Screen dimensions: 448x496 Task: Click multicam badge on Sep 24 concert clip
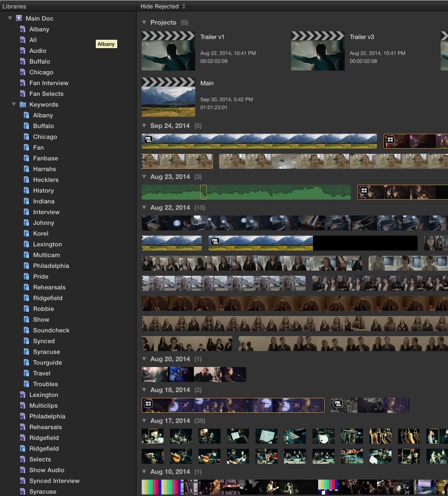pos(391,139)
